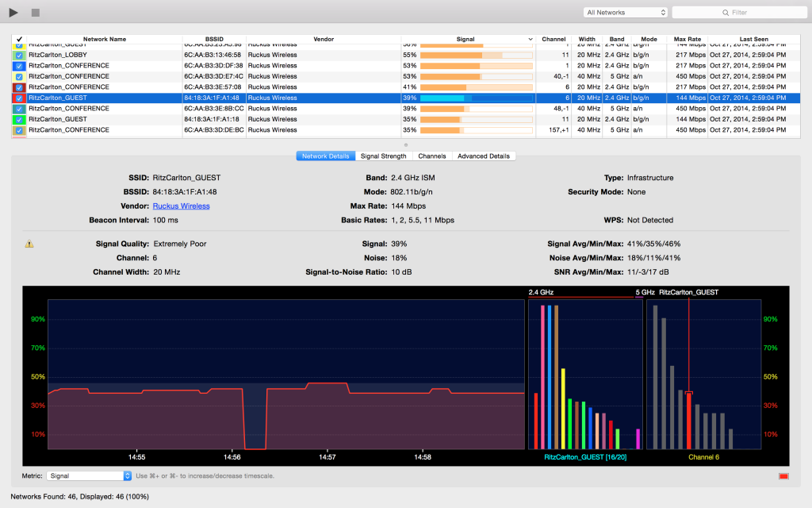The width and height of the screenshot is (812, 508).
Task: Click the 14:56 time label on graph
Action: pos(232,457)
